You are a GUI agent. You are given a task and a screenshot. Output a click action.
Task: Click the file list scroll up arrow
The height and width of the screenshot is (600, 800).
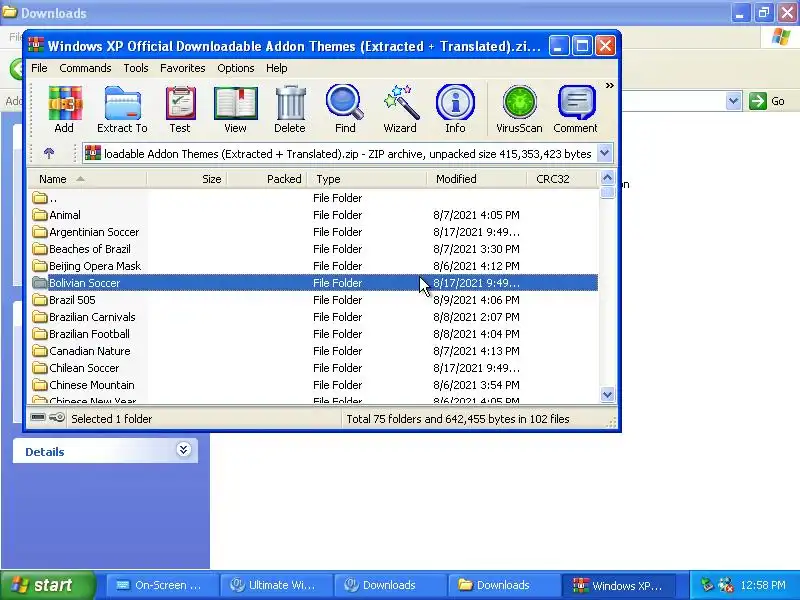[x=607, y=178]
